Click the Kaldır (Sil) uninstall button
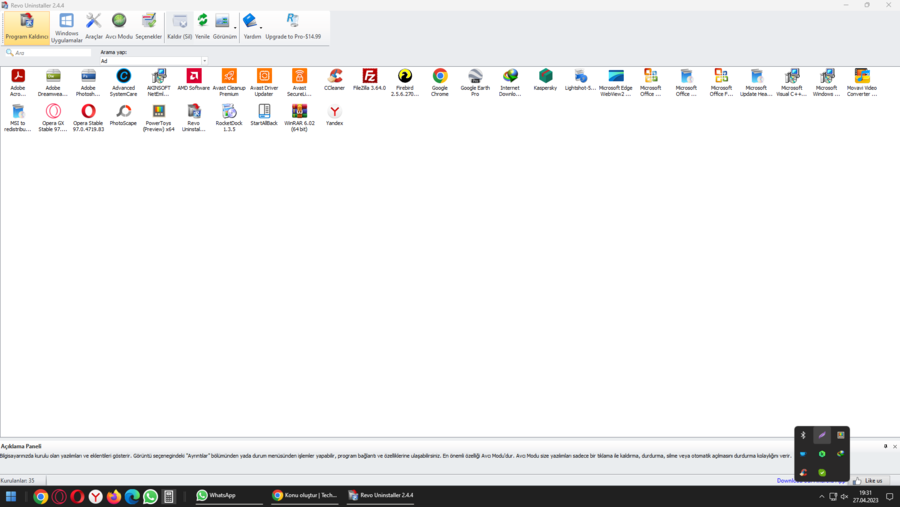This screenshot has width=900, height=507. point(180,28)
